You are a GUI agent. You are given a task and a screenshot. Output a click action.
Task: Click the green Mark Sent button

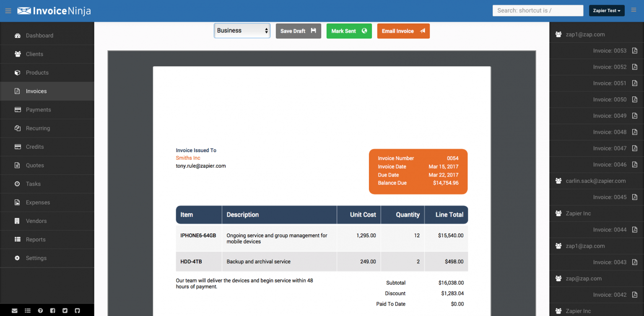[x=349, y=31]
